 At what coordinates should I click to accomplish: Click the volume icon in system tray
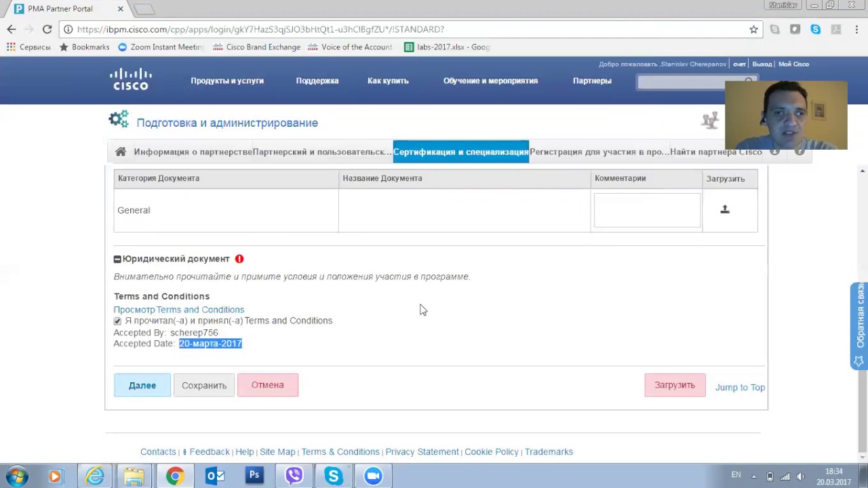tap(800, 476)
